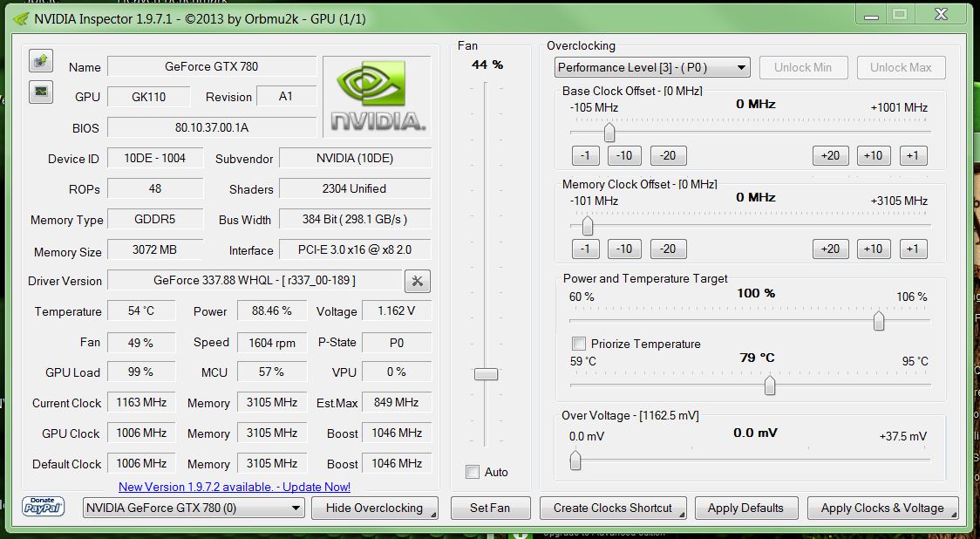Open the sensor monitoring graph icon
Screen dimensions: 980x539
41,92
